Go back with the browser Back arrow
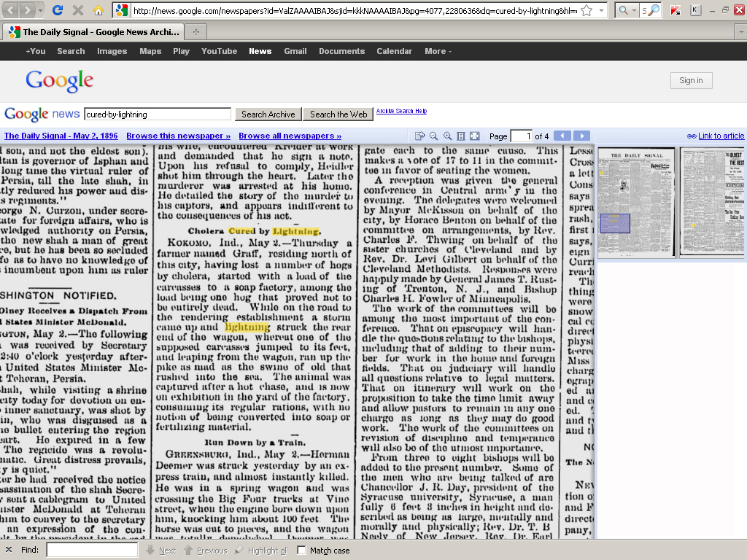 click(x=11, y=10)
